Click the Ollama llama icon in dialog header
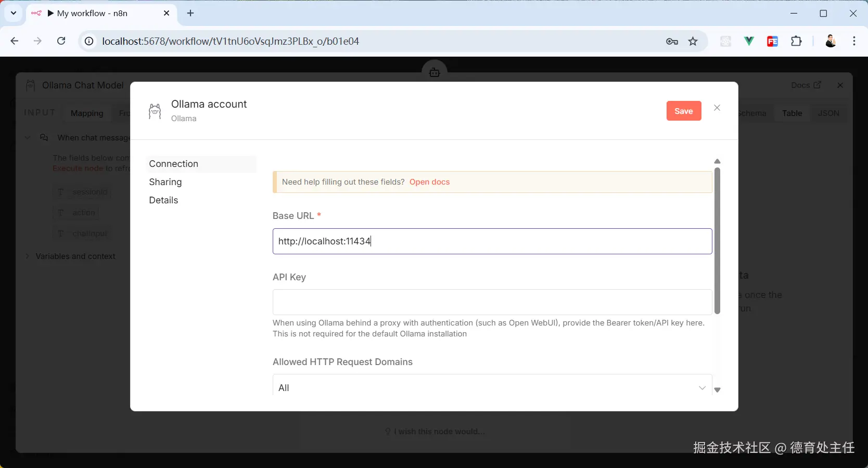This screenshot has height=468, width=868. click(x=155, y=111)
